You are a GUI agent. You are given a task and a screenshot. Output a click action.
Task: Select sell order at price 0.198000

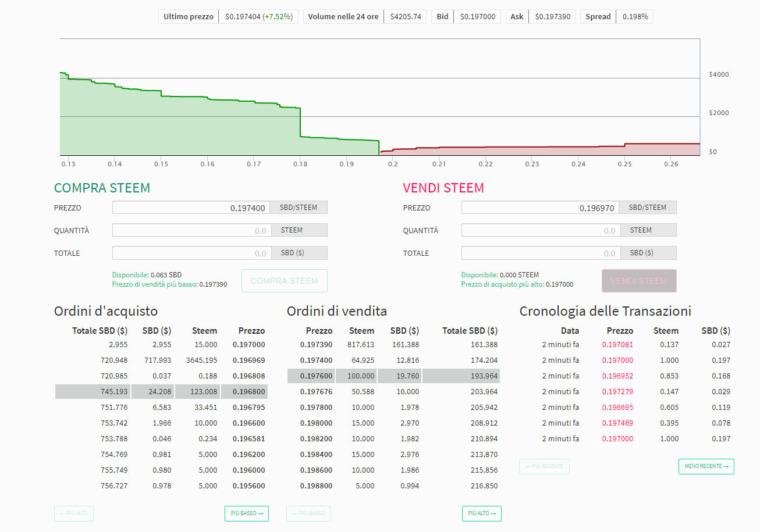pyautogui.click(x=394, y=423)
